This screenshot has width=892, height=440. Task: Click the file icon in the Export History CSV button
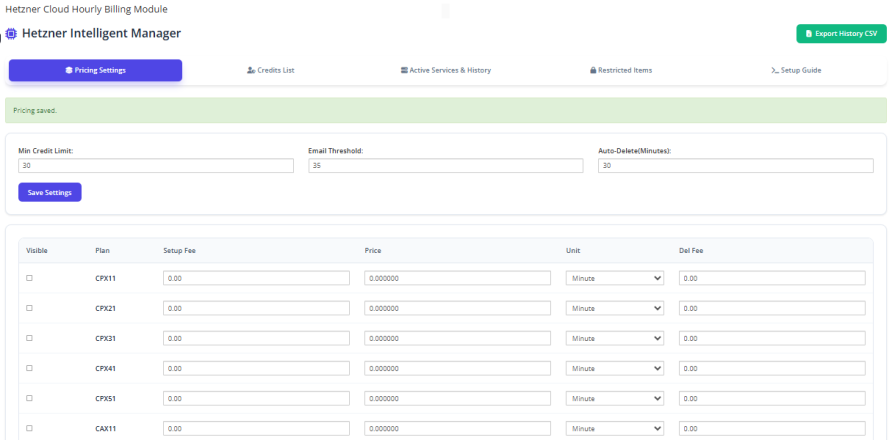[809, 34]
